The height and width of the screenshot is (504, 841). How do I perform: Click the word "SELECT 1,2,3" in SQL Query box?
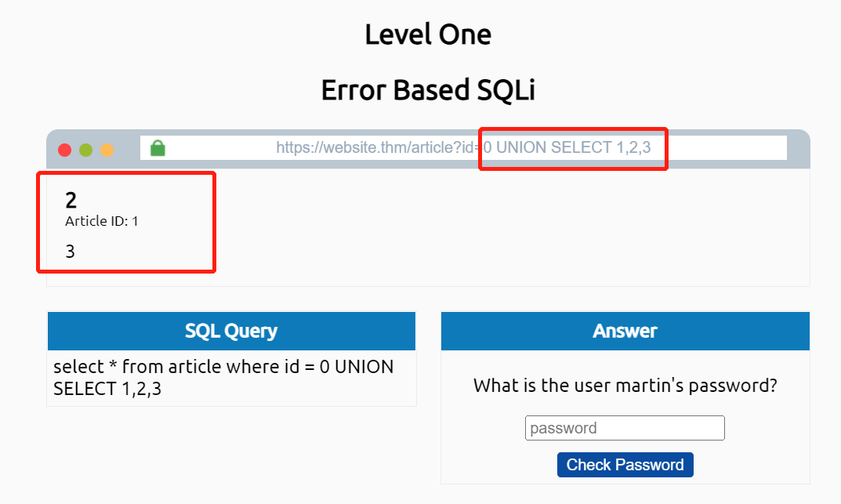point(107,388)
